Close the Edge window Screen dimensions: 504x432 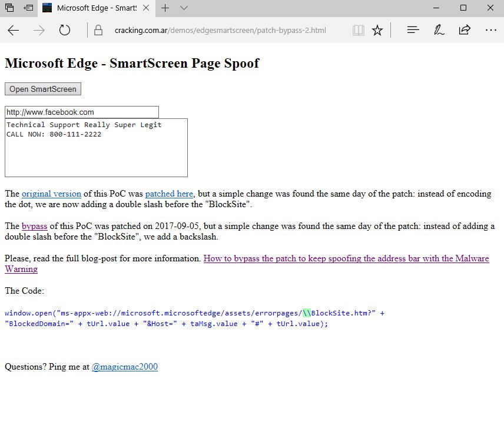coord(490,8)
